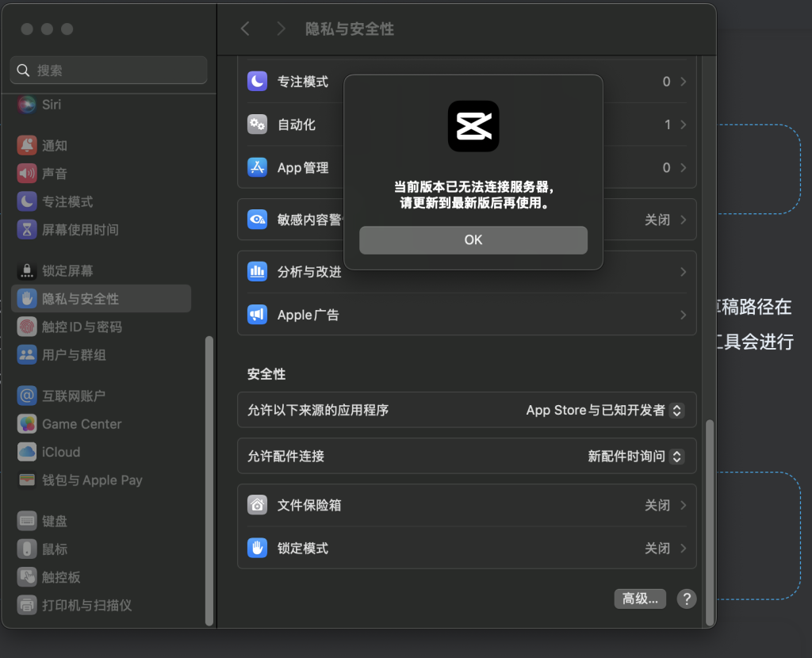Image resolution: width=812 pixels, height=658 pixels.
Task: Dismiss the dialog with OK
Action: [473, 239]
